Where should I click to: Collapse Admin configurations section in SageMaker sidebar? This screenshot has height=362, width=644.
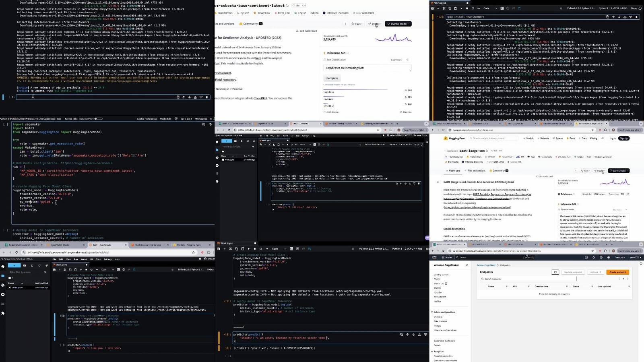pyautogui.click(x=432, y=312)
